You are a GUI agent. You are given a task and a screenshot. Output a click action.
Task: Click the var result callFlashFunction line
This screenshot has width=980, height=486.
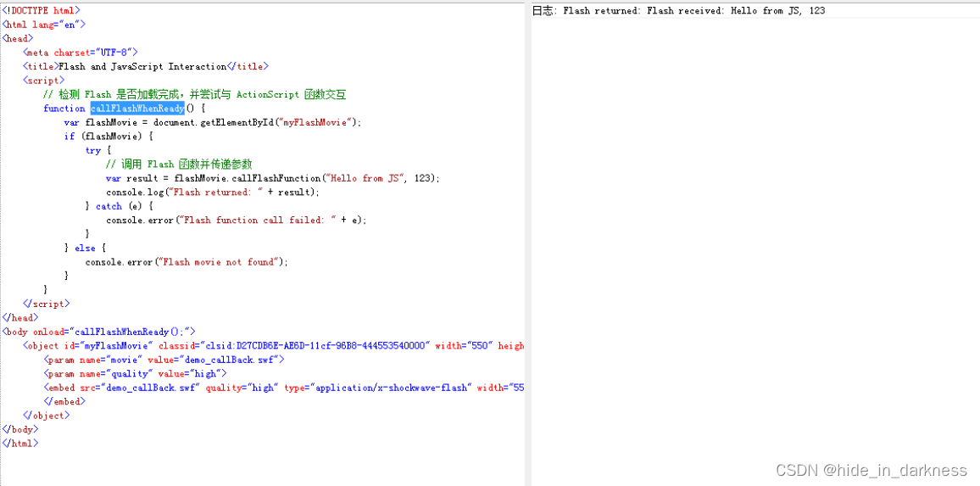click(x=273, y=178)
